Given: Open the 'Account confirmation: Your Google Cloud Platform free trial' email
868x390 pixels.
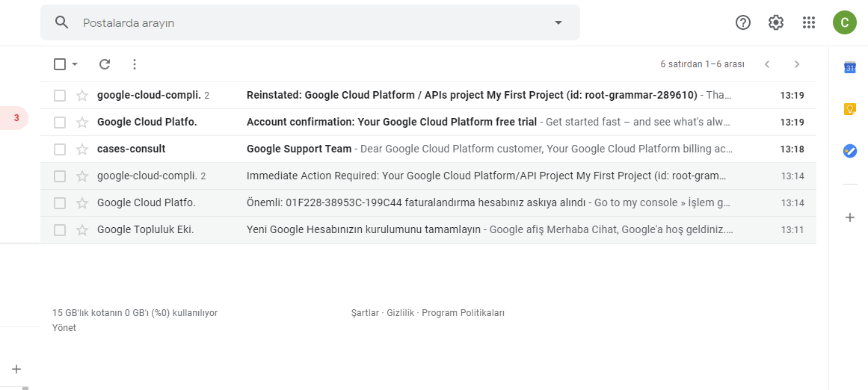Looking at the screenshot, I should pos(428,123).
